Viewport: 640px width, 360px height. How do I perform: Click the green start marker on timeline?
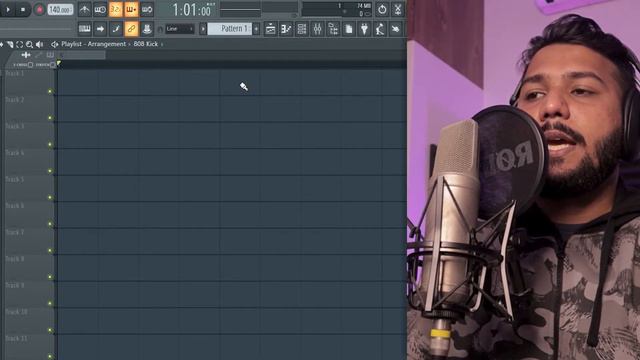point(59,63)
